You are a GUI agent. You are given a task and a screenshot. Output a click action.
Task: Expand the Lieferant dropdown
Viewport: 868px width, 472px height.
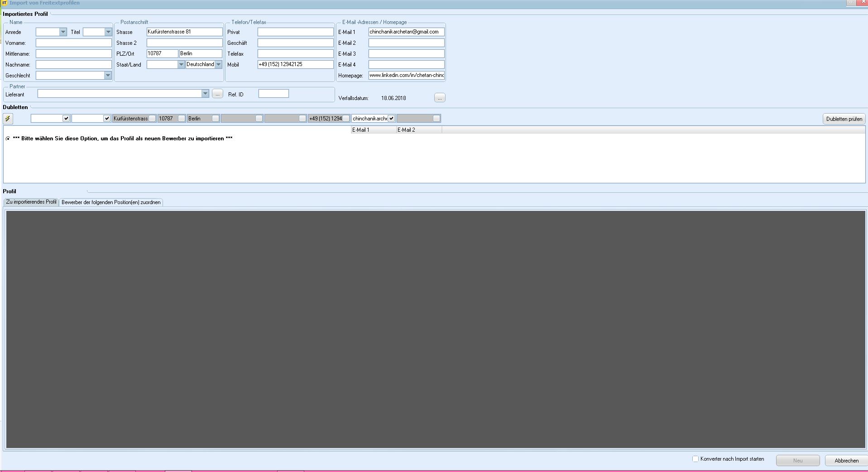[x=205, y=94]
